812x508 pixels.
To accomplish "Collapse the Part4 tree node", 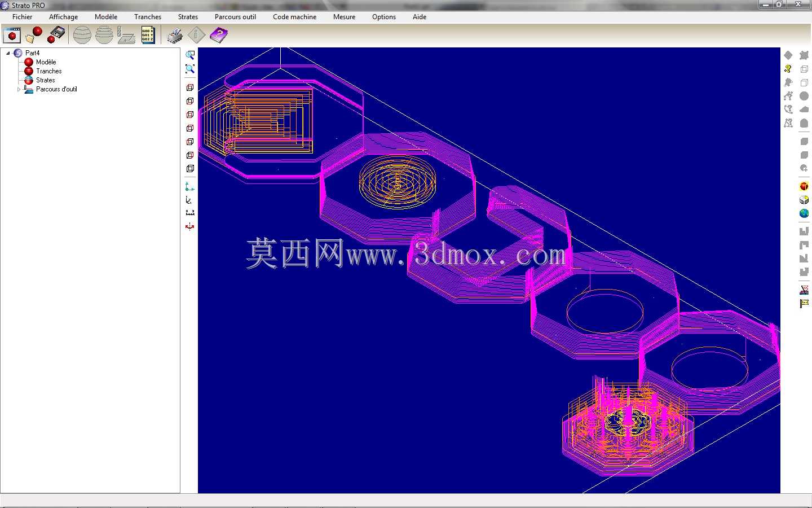I will click(x=8, y=53).
